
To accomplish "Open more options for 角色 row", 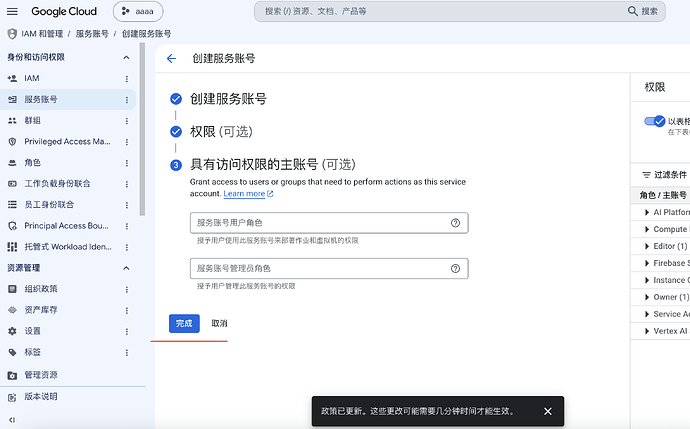I will coord(127,163).
